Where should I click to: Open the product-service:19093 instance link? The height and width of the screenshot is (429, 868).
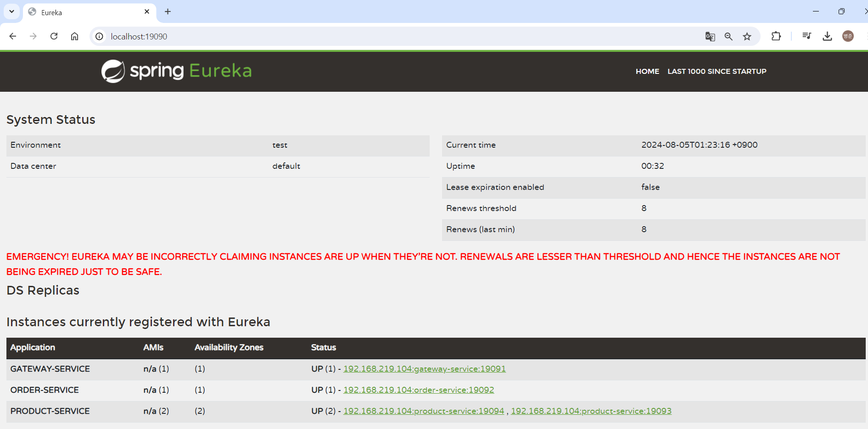[x=591, y=411]
